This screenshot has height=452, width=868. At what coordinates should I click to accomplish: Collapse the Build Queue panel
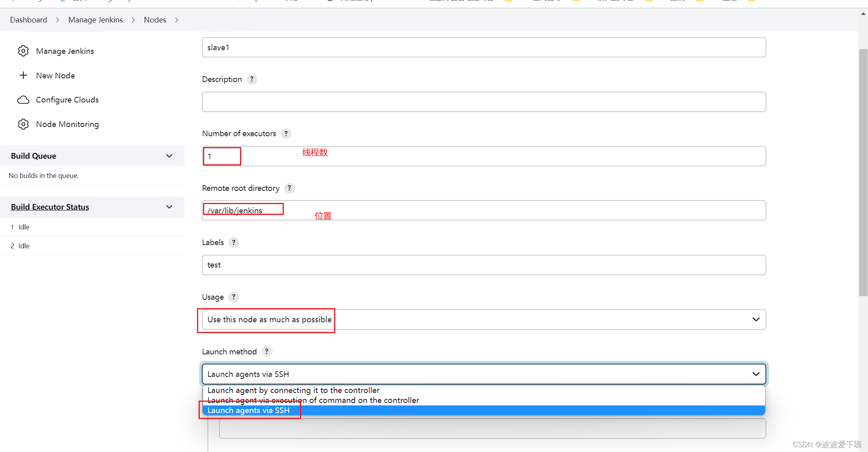coord(169,156)
